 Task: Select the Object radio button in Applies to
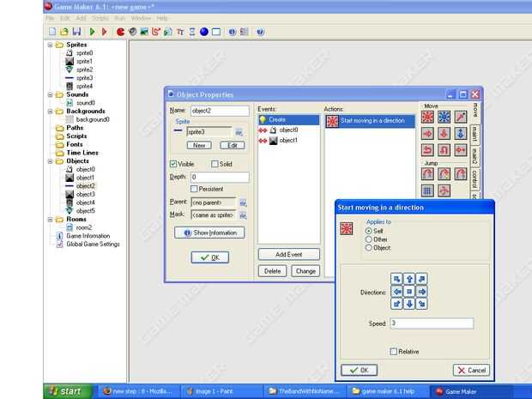(x=368, y=248)
